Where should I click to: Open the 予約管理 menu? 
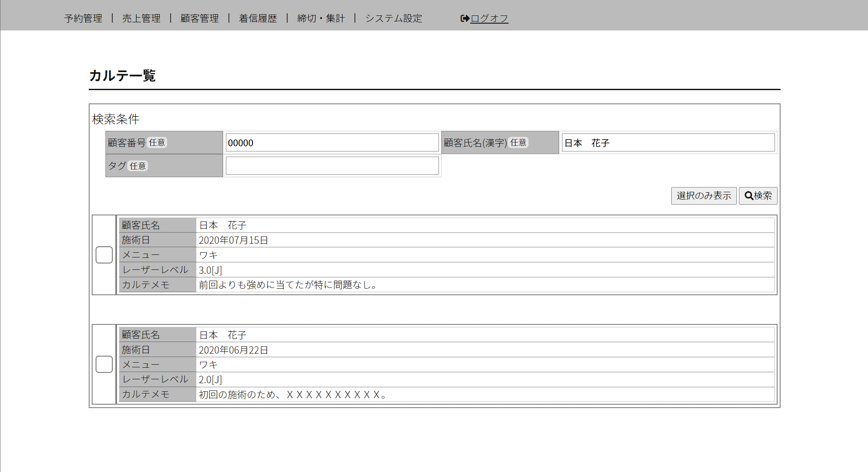tap(83, 18)
